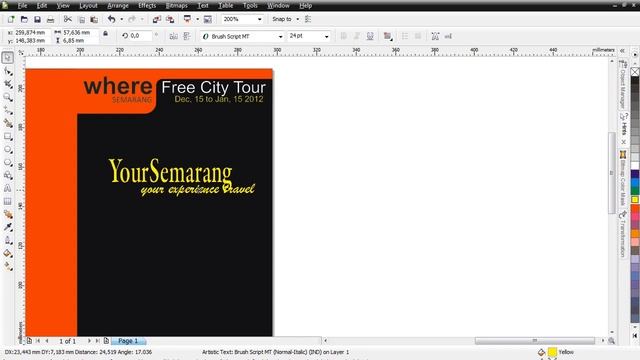Select the Crop tool
This screenshot has width=640, height=360.
click(8, 84)
